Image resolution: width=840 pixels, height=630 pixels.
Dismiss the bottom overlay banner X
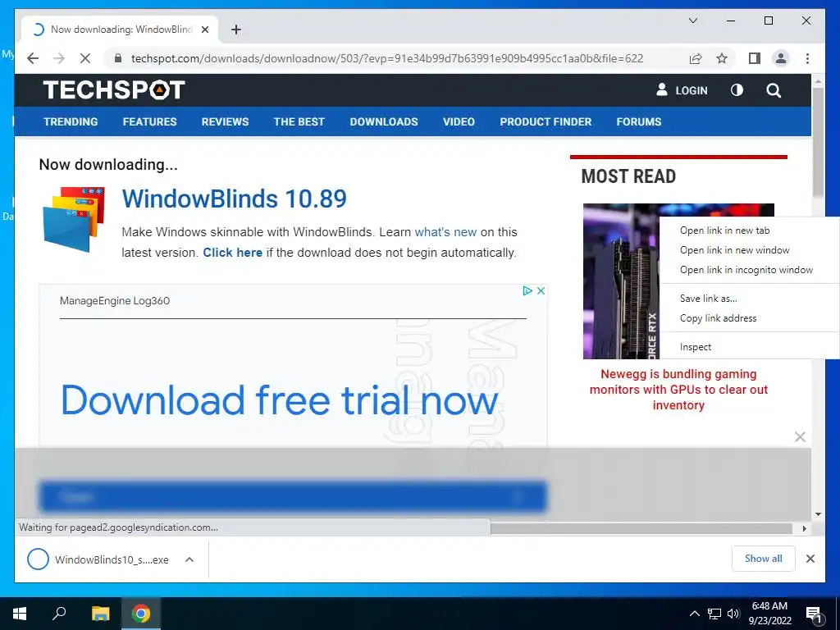pos(800,437)
